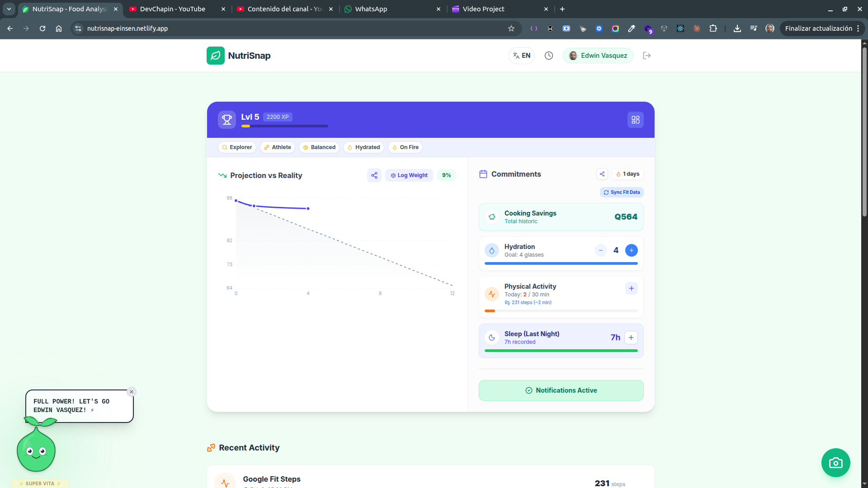This screenshot has width=868, height=488.
Task: Share the Projection vs Reality chart
Action: 374,175
